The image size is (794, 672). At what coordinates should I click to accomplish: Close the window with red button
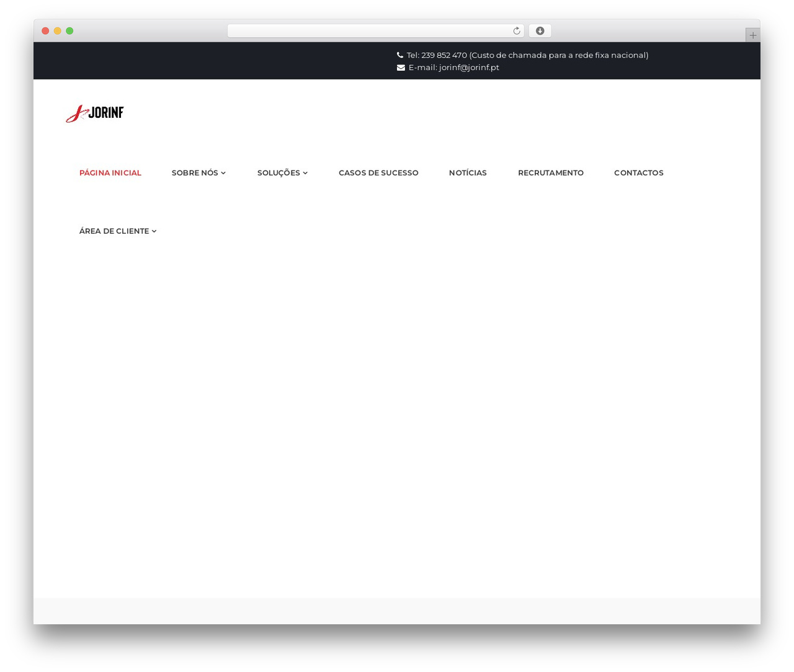point(45,31)
